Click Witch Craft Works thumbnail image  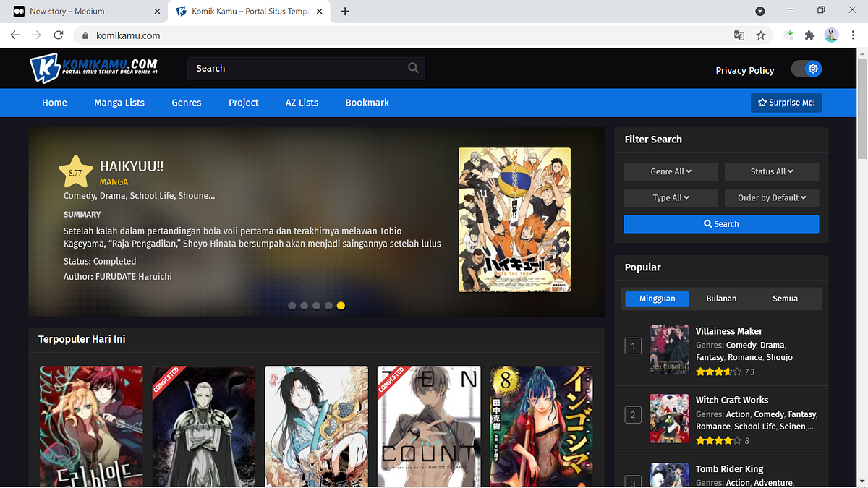pos(669,418)
